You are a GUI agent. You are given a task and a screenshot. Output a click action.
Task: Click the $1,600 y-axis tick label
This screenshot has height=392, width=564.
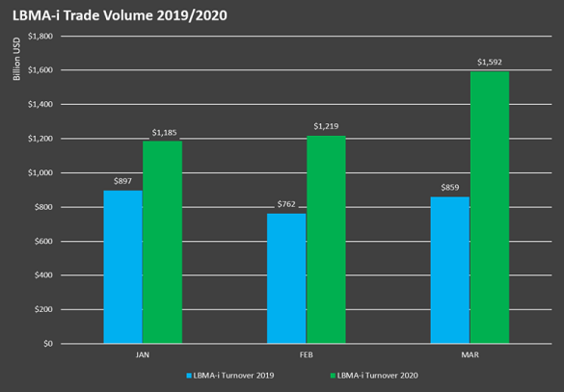click(x=40, y=70)
